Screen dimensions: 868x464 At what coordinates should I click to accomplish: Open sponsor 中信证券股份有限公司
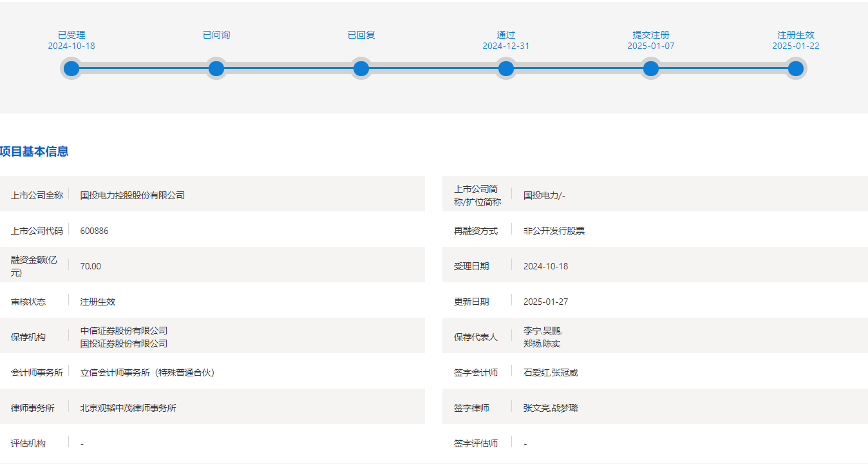coord(124,331)
